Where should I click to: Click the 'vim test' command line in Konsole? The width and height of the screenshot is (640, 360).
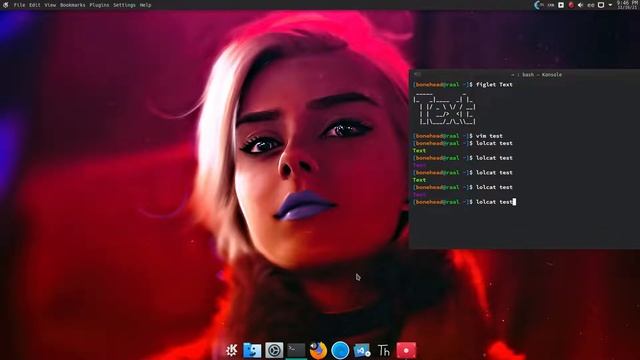click(458, 136)
